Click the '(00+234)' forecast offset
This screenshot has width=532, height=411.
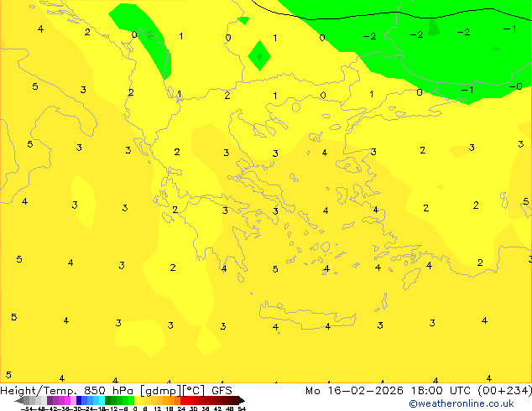[x=505, y=391]
